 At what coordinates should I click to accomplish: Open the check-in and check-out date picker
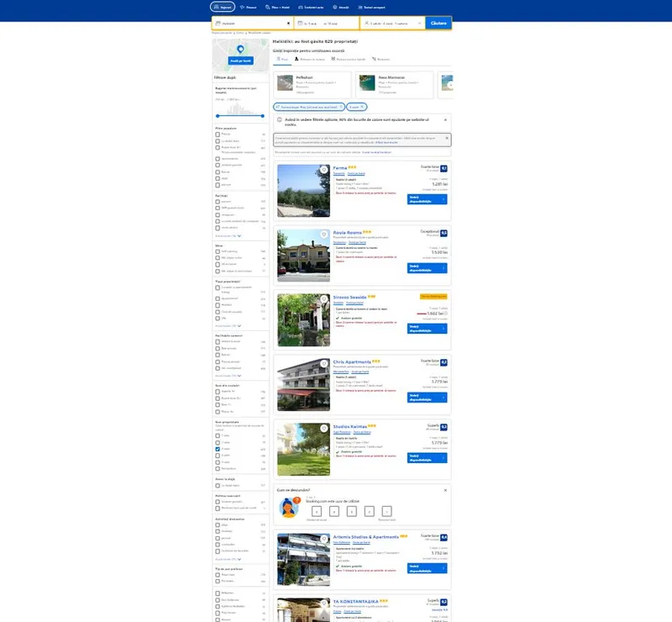[x=327, y=24]
